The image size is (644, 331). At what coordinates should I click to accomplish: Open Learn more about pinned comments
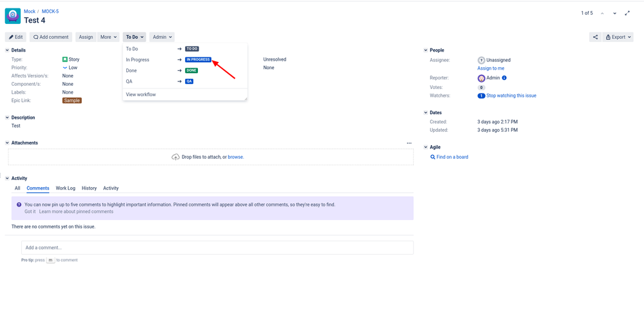(76, 212)
